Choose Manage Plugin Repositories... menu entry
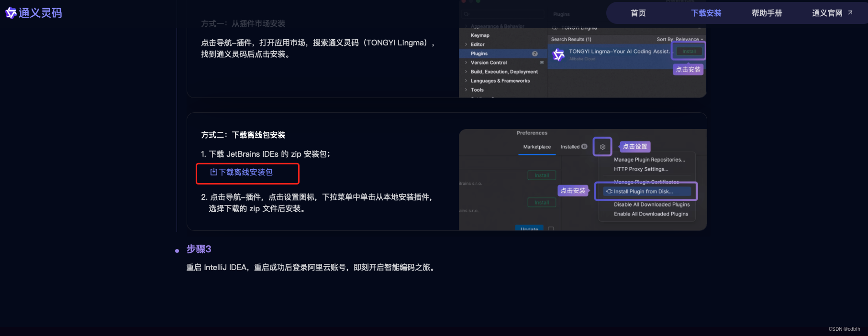Image resolution: width=868 pixels, height=336 pixels. 649,160
